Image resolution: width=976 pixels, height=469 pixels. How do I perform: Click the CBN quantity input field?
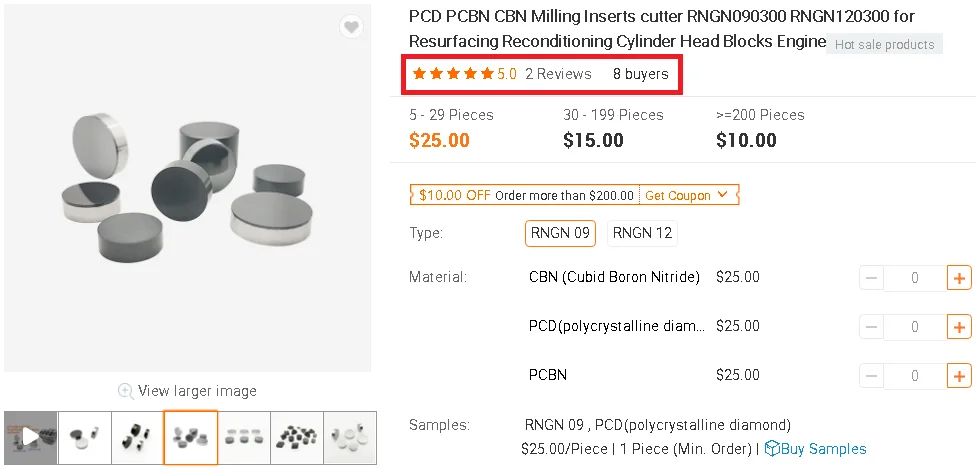tap(914, 278)
